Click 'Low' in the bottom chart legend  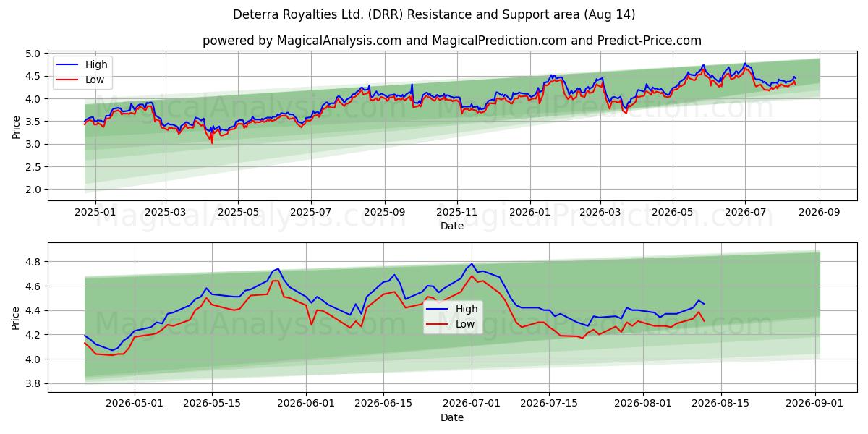[x=465, y=324]
